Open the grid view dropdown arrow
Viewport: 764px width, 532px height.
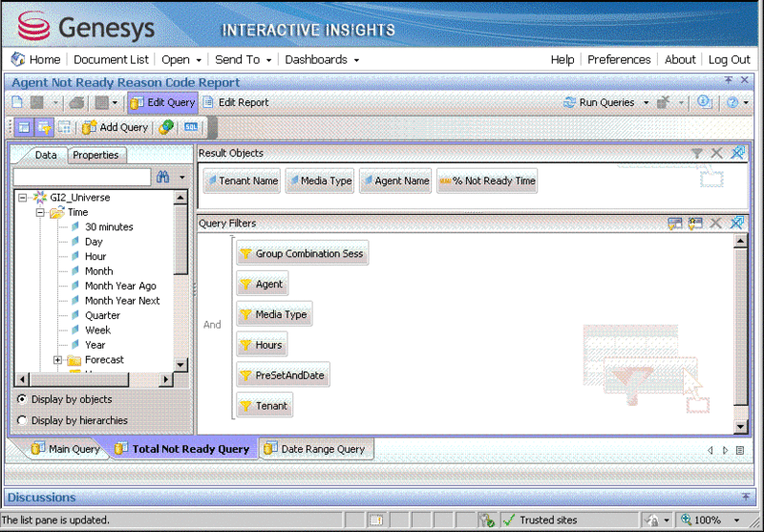(x=115, y=103)
